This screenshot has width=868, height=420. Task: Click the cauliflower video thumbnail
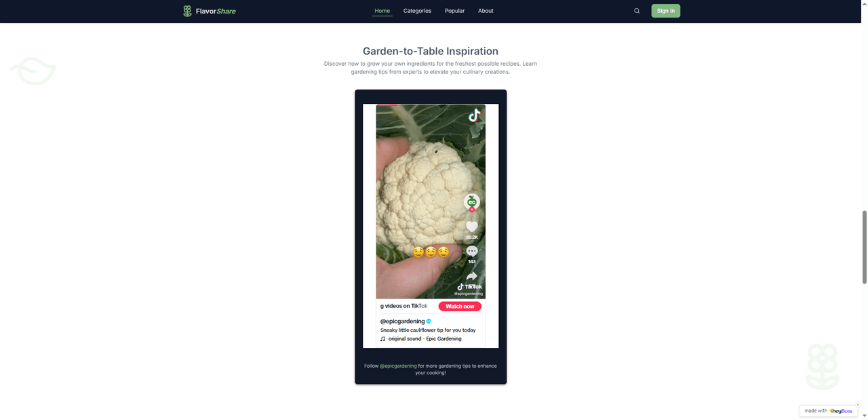tap(431, 202)
